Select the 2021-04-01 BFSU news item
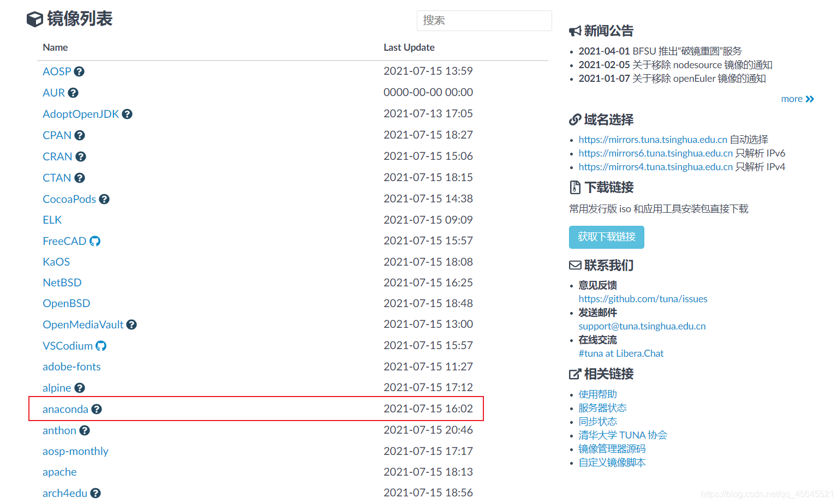Screen dimensions: 838x504 660,51
